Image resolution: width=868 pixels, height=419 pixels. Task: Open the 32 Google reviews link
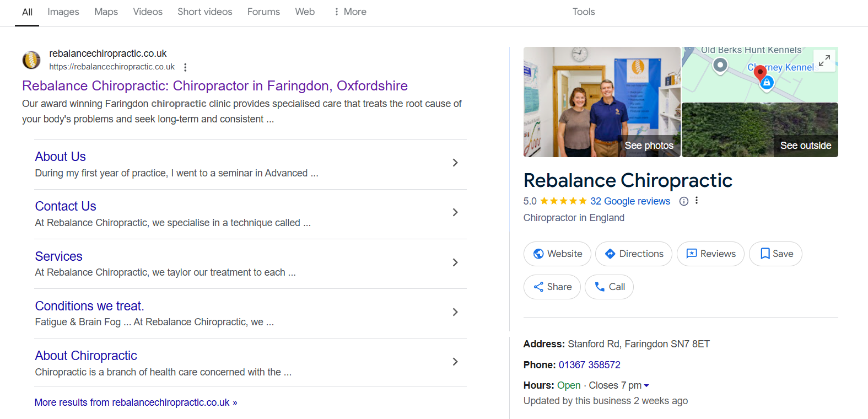(630, 201)
